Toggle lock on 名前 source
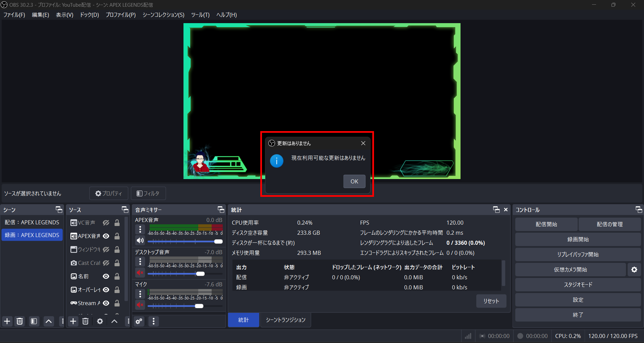 click(x=117, y=276)
